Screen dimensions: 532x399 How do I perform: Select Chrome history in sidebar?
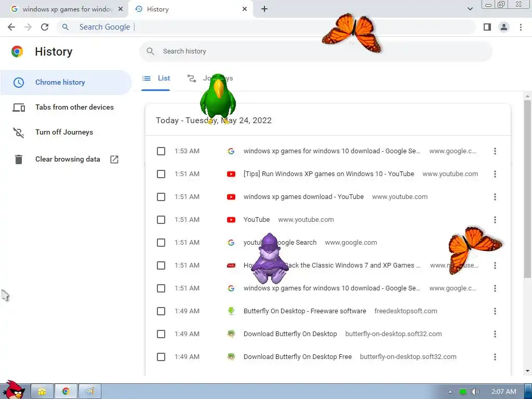coord(66,83)
